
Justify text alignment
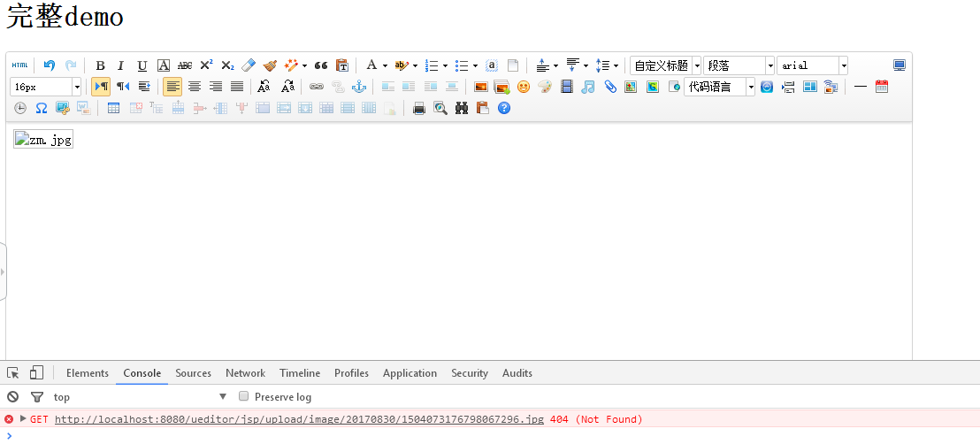coord(237,87)
